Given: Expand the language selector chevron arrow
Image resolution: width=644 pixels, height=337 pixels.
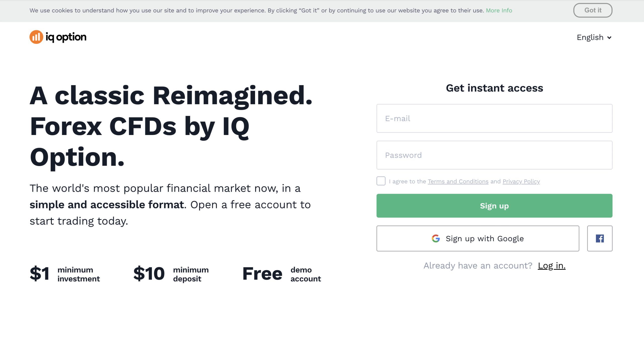Looking at the screenshot, I should pyautogui.click(x=609, y=38).
